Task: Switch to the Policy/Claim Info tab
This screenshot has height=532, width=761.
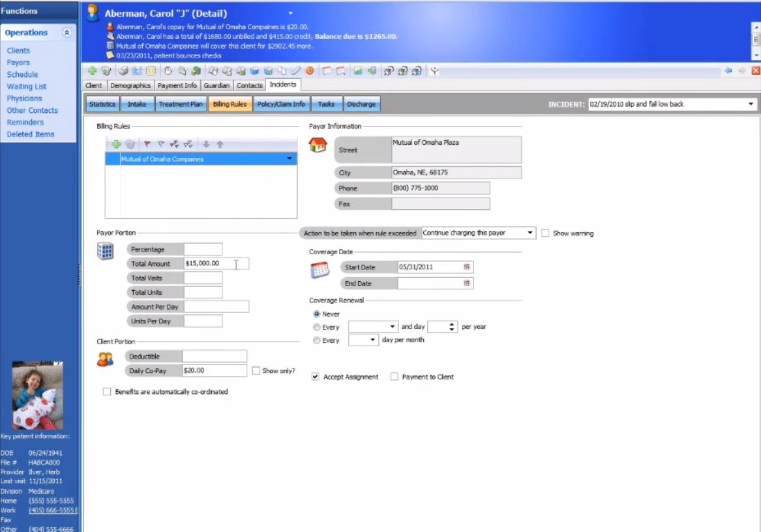Action: coord(281,103)
